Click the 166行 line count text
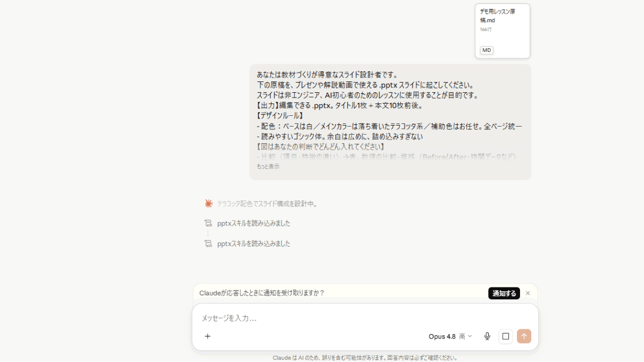The height and width of the screenshot is (362, 644). click(x=486, y=29)
